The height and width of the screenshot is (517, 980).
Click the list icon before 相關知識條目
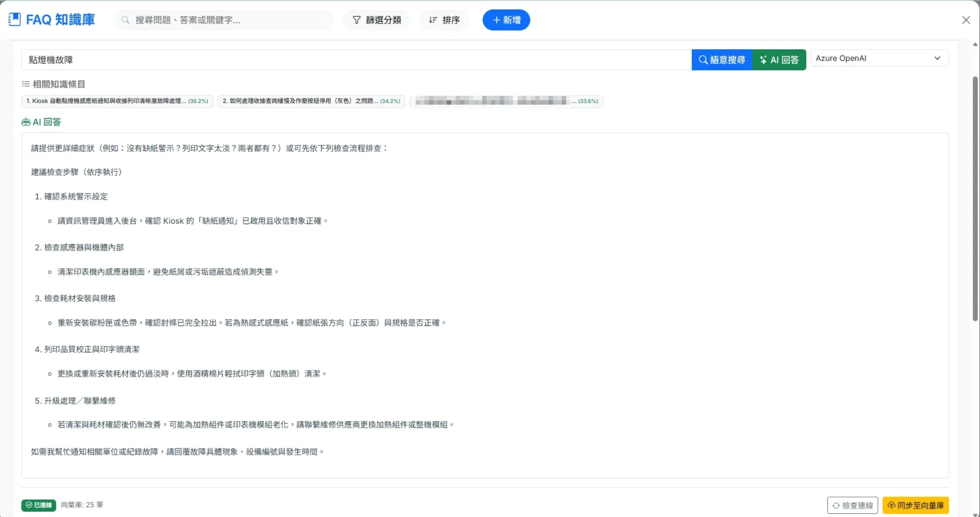click(x=25, y=84)
